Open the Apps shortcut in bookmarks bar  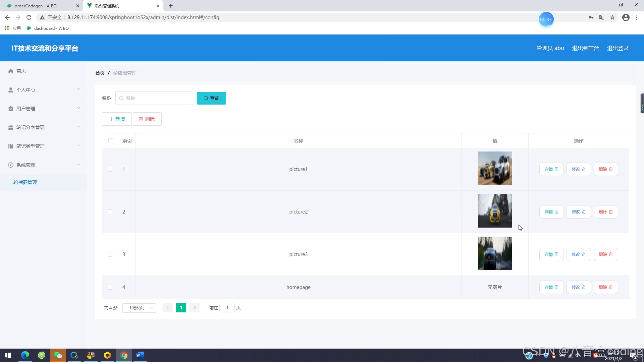[13, 28]
